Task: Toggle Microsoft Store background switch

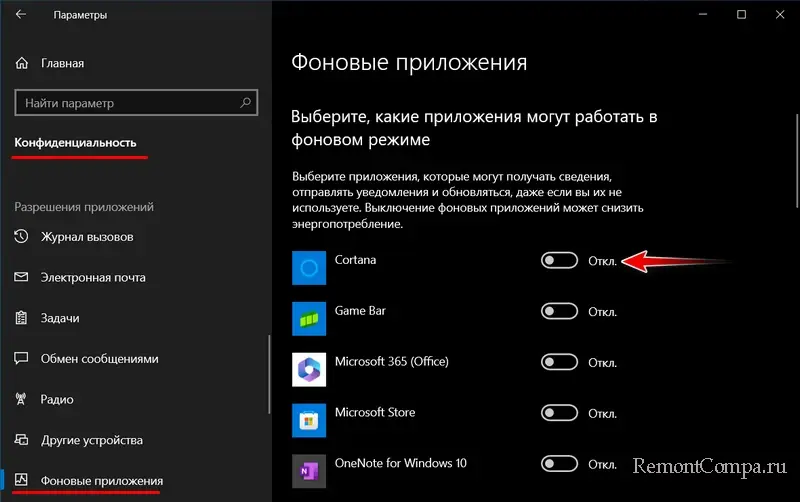Action: tap(559, 413)
